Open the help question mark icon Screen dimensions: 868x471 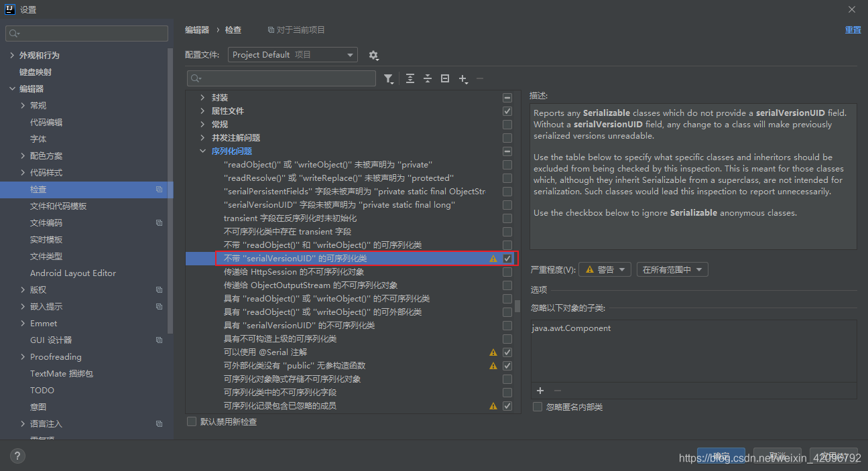click(x=17, y=455)
